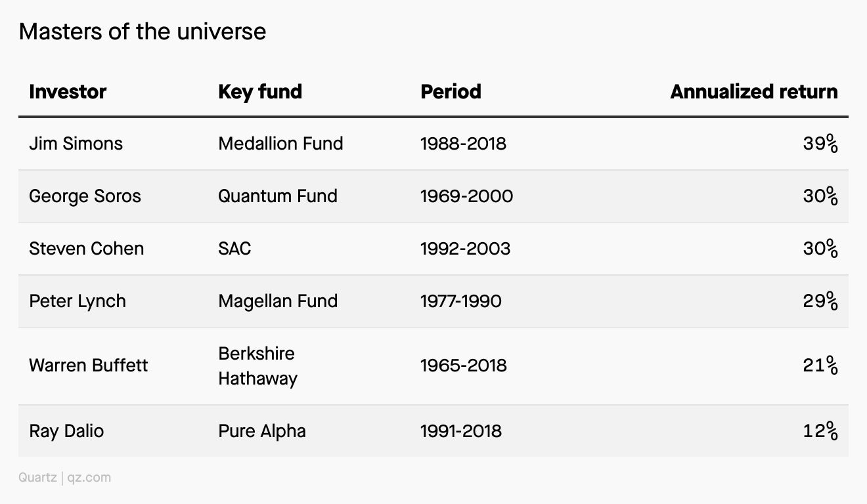
Task: Click the 1977-1990 period cell
Action: pos(461,301)
